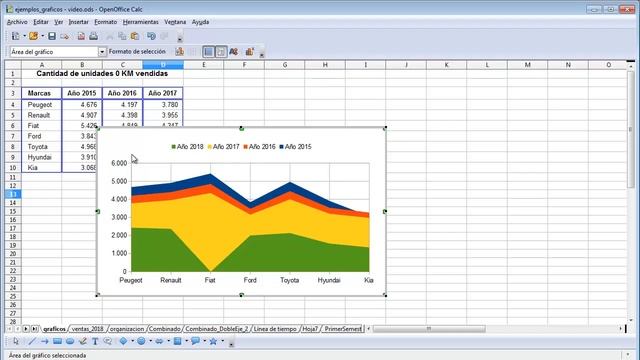Expand the New document dropdown arrow
640x360 pixels.
tap(24, 36)
